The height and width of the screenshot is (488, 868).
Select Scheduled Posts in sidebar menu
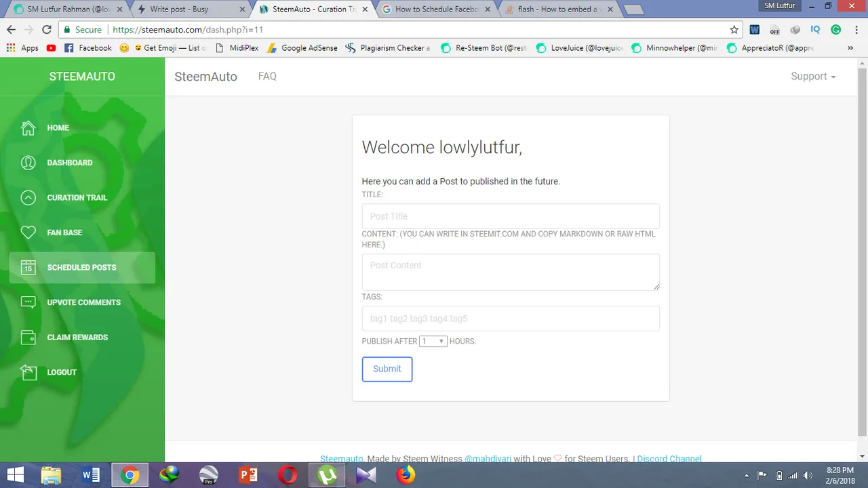[x=82, y=268]
